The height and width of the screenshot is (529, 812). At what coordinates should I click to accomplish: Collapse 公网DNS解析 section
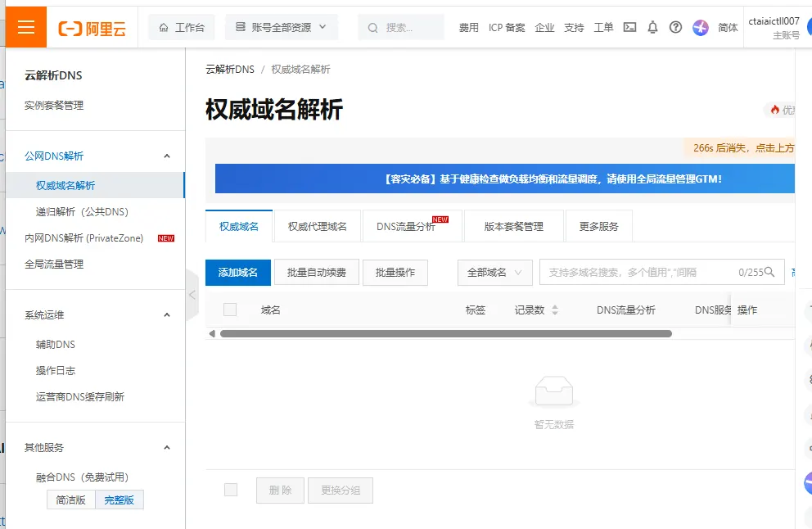click(167, 156)
